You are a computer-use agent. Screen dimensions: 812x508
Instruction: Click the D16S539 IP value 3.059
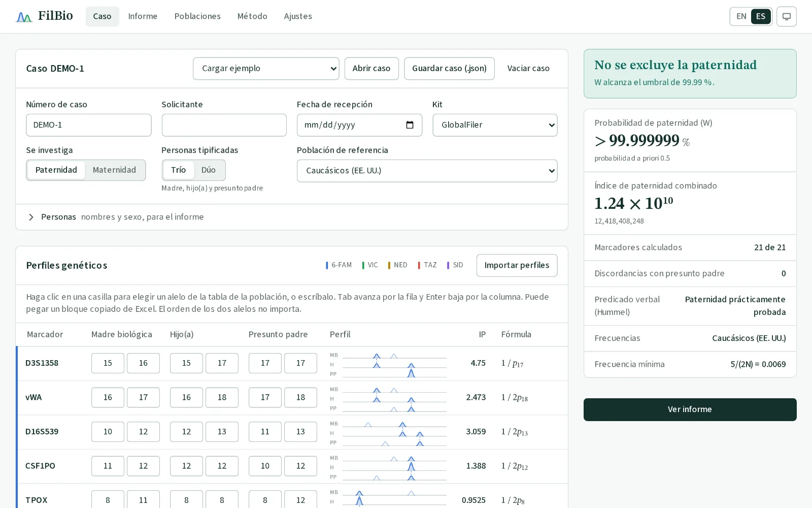pos(476,432)
